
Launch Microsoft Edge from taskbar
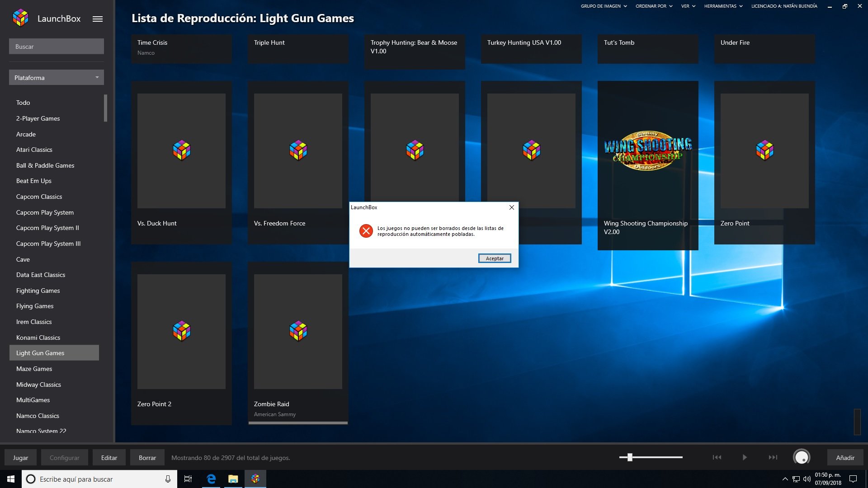[x=211, y=479]
